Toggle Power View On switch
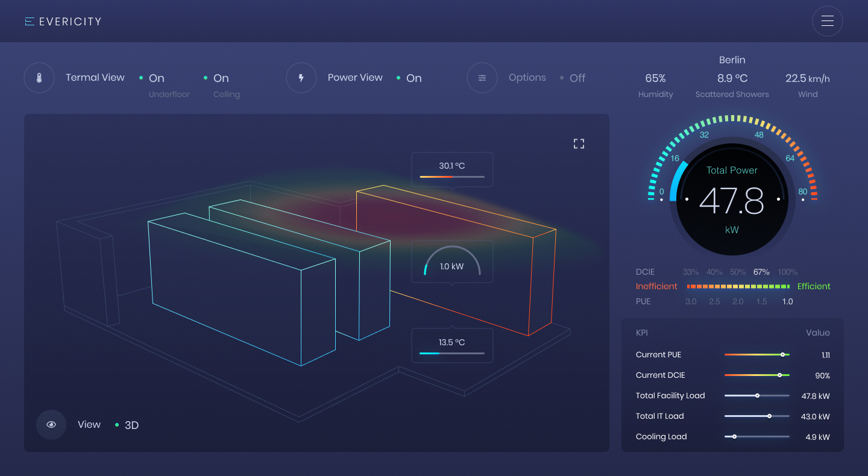Viewport: 868px width, 476px height. pyautogui.click(x=414, y=78)
